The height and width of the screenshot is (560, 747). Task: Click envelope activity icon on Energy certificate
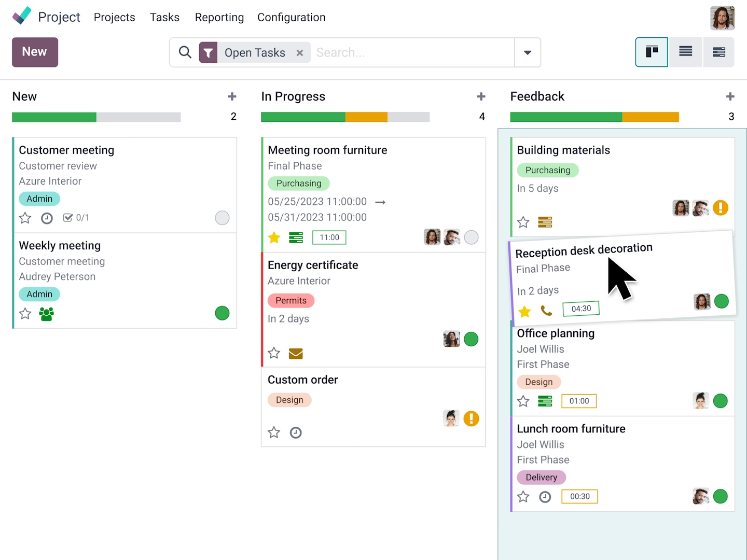(296, 354)
